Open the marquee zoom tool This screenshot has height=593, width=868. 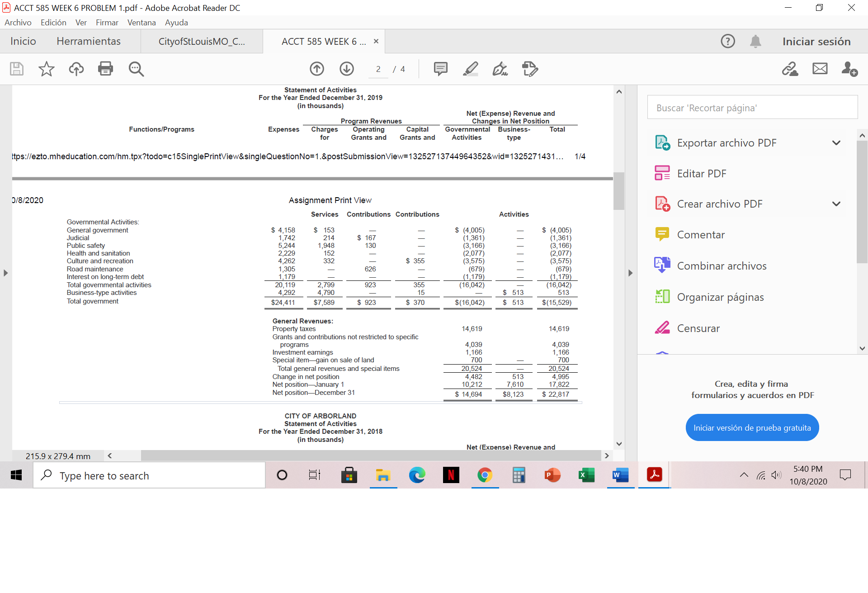136,69
